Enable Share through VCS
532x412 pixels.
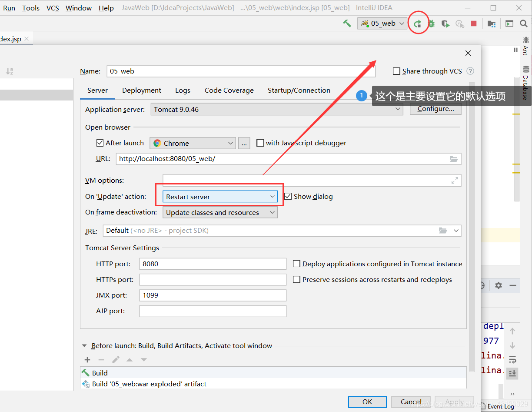[x=396, y=71]
